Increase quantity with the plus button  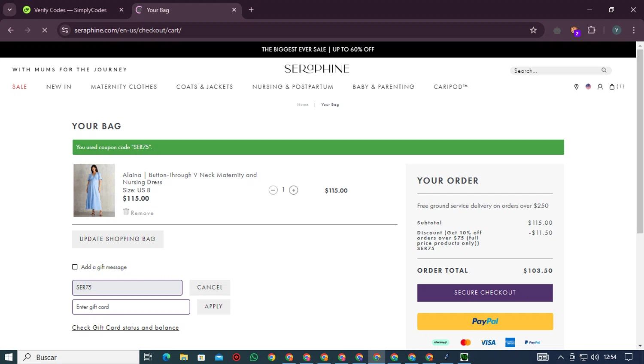click(x=294, y=190)
